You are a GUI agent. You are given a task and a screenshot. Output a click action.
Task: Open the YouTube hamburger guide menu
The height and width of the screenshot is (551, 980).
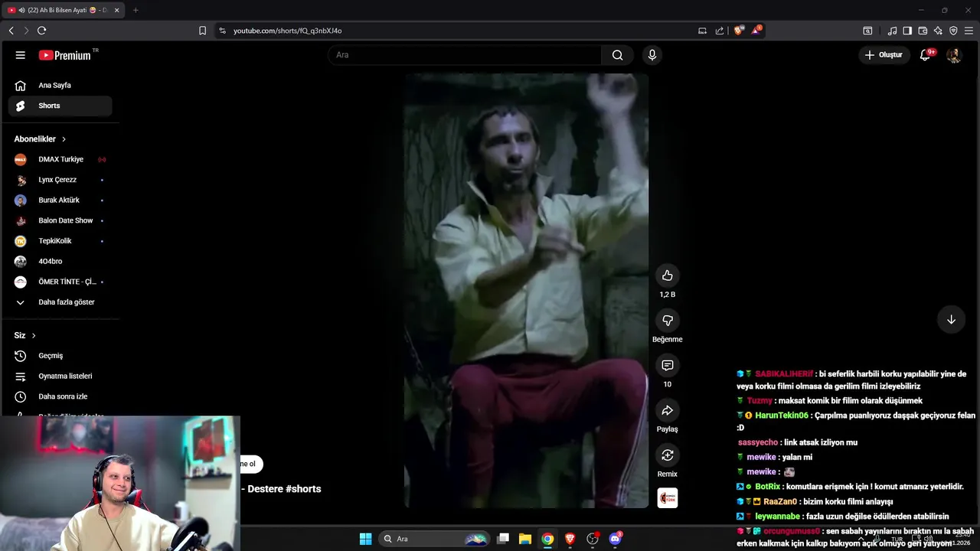pos(21,55)
